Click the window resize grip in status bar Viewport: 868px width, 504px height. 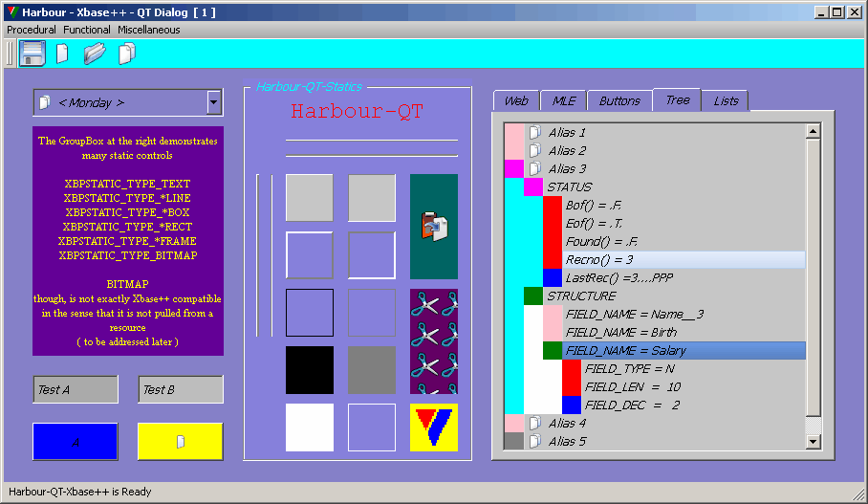coord(859,494)
